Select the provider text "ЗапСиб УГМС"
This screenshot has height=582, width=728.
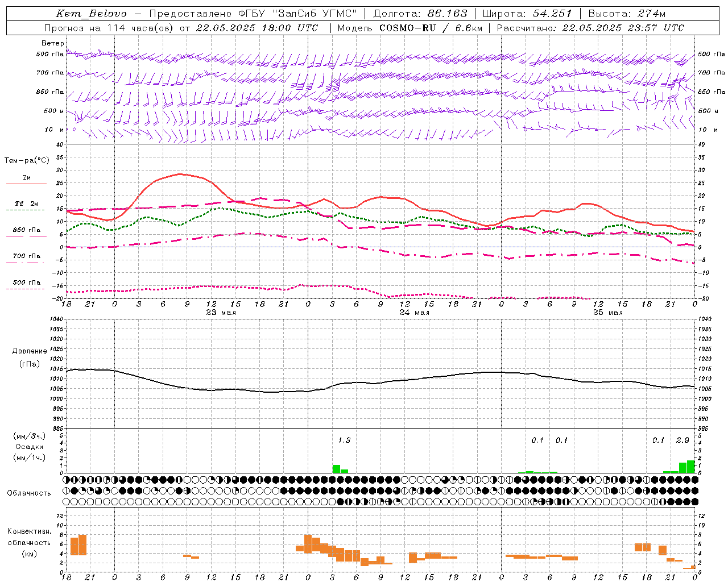point(316,14)
